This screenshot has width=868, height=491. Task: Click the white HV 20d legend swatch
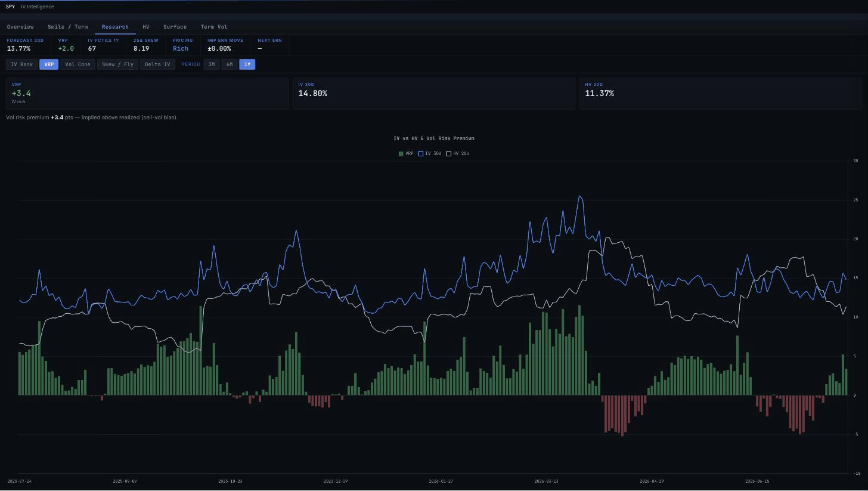pyautogui.click(x=448, y=154)
